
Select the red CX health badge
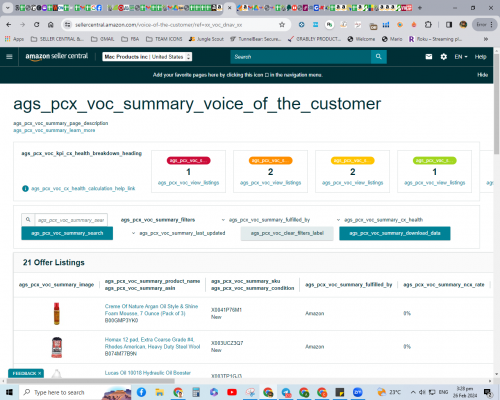click(189, 161)
